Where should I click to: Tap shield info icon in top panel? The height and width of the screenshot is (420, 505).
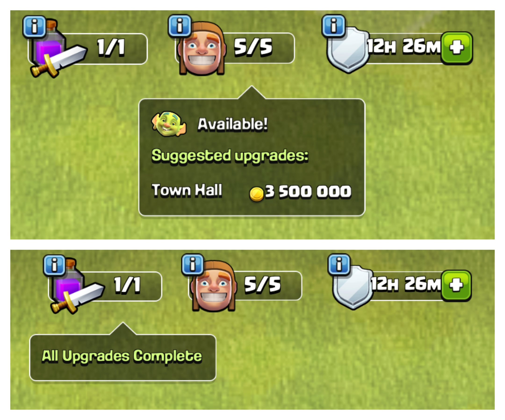334,26
